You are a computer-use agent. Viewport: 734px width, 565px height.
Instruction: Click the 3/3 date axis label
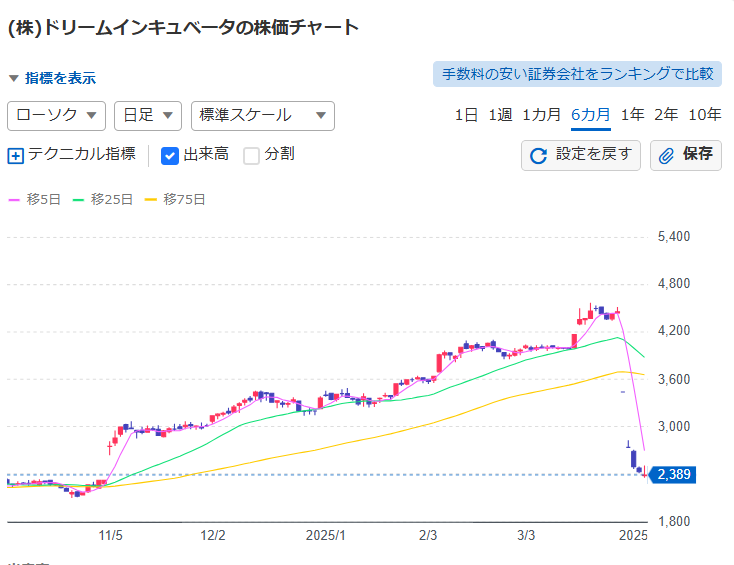coord(526,536)
